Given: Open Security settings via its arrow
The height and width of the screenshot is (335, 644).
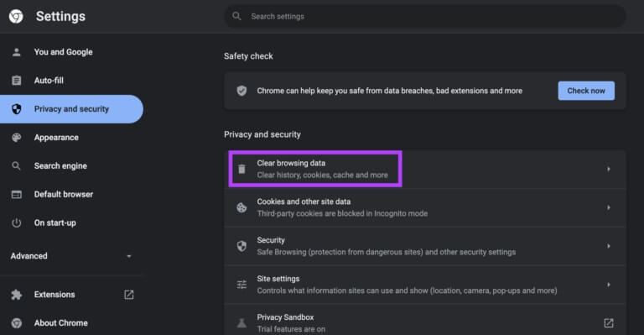Looking at the screenshot, I should pos(609,246).
